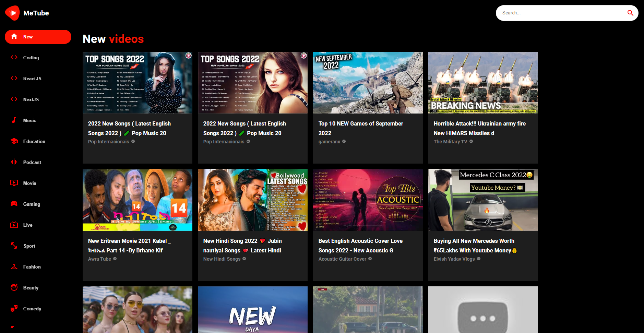
Task: Click the Gaming controller icon
Action: click(x=14, y=204)
